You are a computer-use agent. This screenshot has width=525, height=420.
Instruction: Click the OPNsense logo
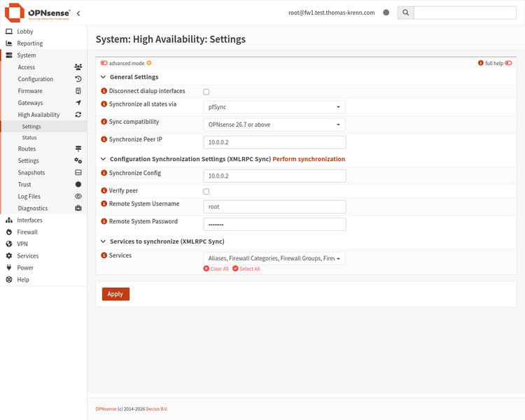click(x=38, y=13)
